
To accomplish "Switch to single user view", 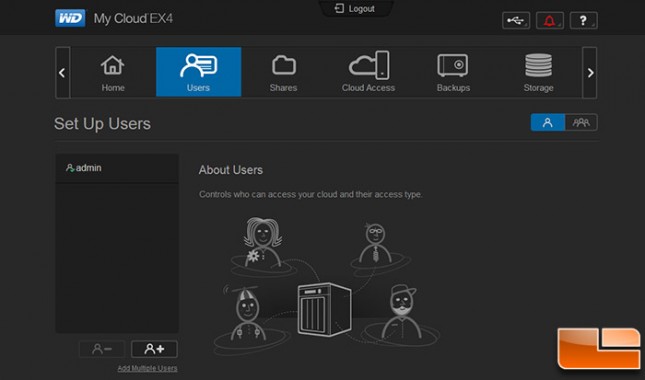I will click(548, 123).
